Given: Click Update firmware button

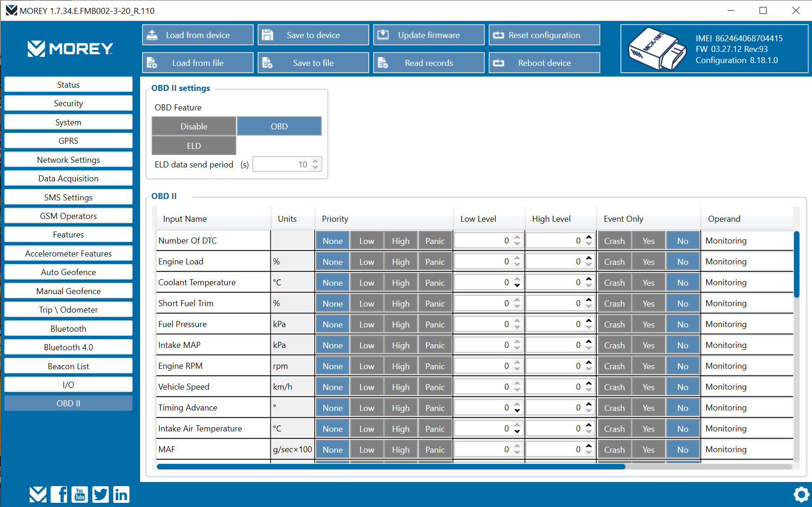Looking at the screenshot, I should point(429,35).
